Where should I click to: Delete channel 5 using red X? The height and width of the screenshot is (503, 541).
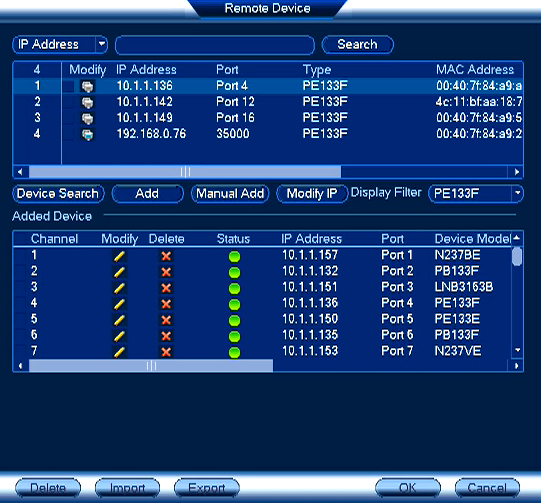tap(166, 320)
